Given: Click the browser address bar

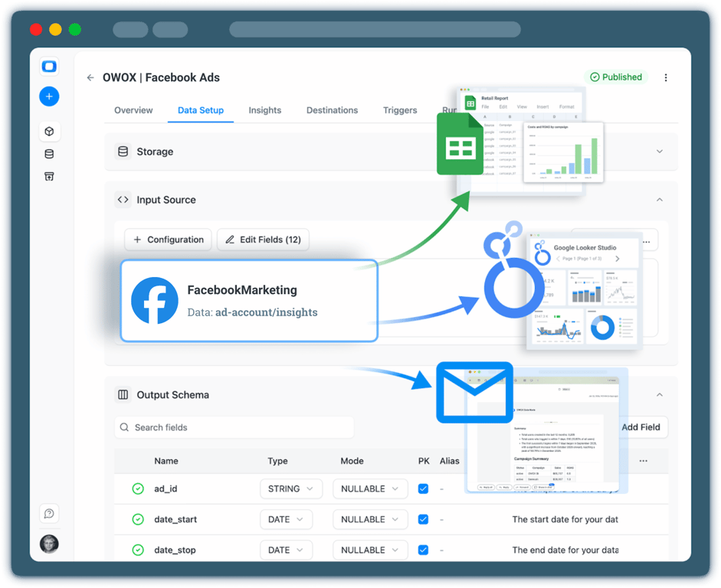Looking at the screenshot, I should [x=375, y=29].
